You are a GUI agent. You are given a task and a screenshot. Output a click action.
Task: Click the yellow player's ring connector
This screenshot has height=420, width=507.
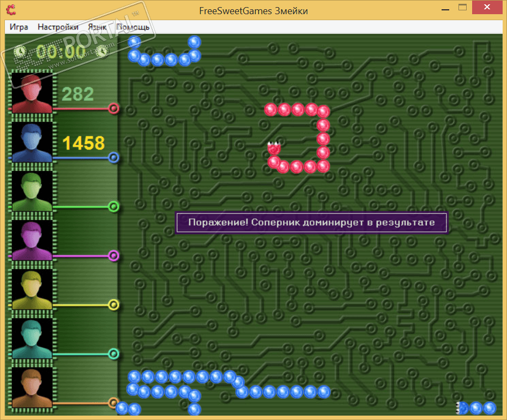(x=113, y=305)
